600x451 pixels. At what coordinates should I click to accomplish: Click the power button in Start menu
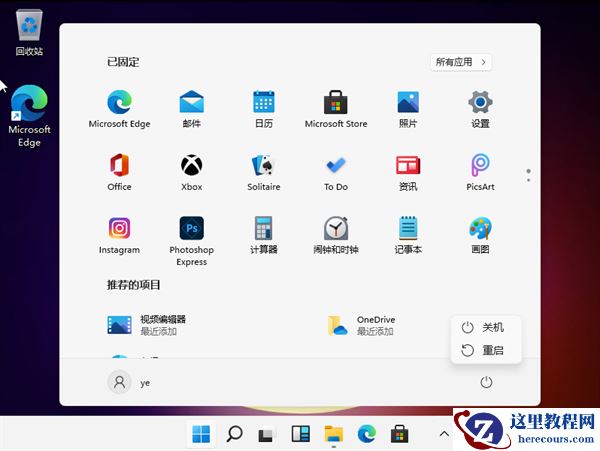click(x=486, y=382)
